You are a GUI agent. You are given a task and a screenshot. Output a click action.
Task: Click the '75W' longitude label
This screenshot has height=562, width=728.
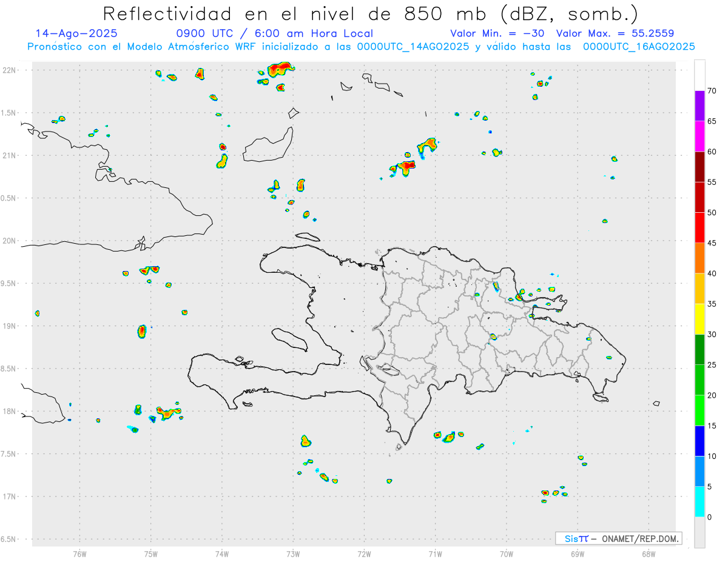click(151, 554)
